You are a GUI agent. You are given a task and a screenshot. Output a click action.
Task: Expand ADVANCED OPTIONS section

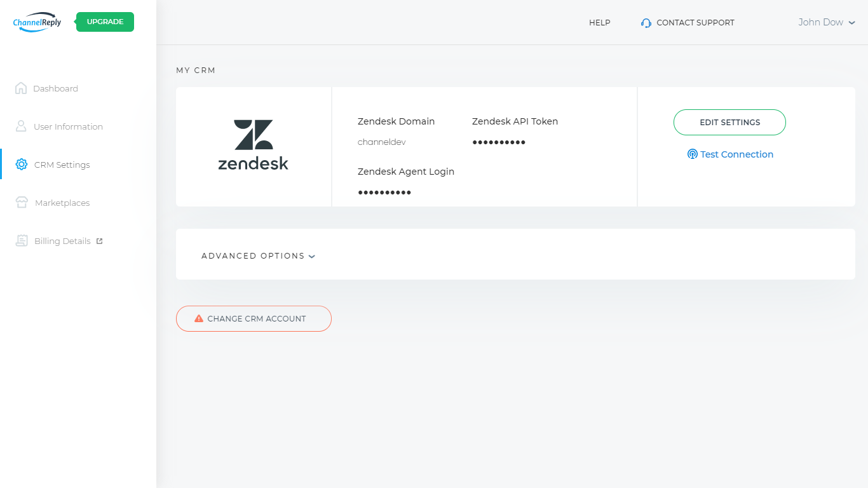(258, 255)
